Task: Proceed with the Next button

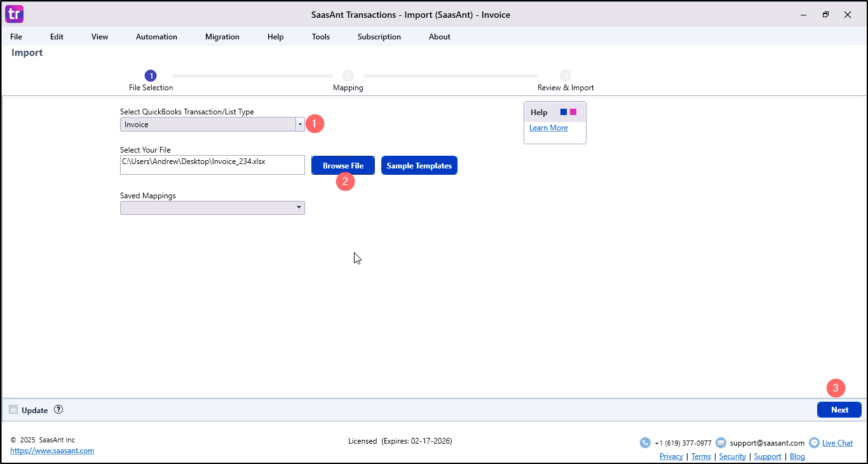Action: pyautogui.click(x=839, y=410)
